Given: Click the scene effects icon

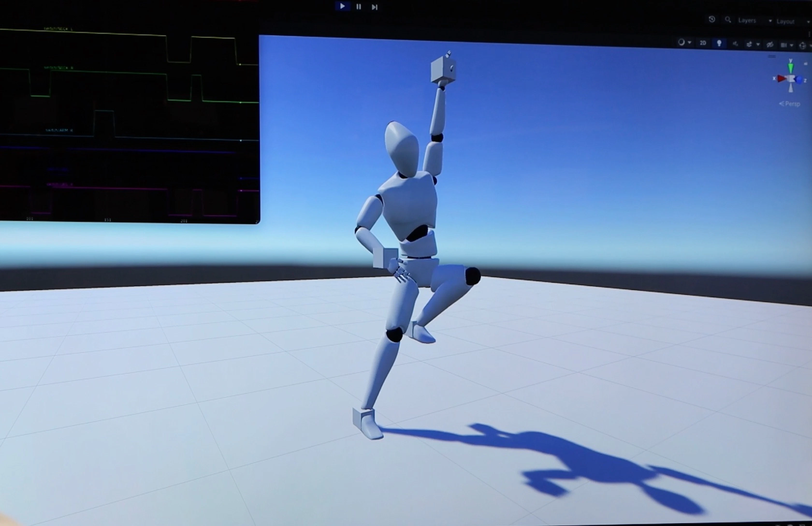Looking at the screenshot, I should click(x=749, y=44).
